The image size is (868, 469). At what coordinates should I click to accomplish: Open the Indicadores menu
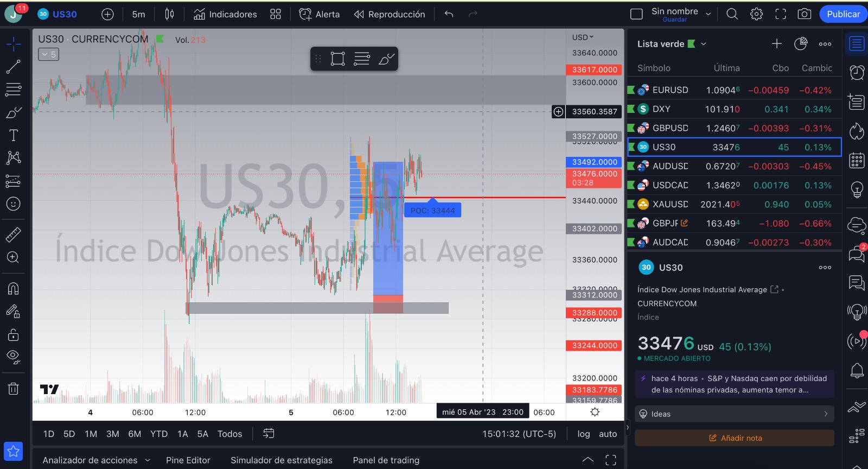pyautogui.click(x=225, y=14)
